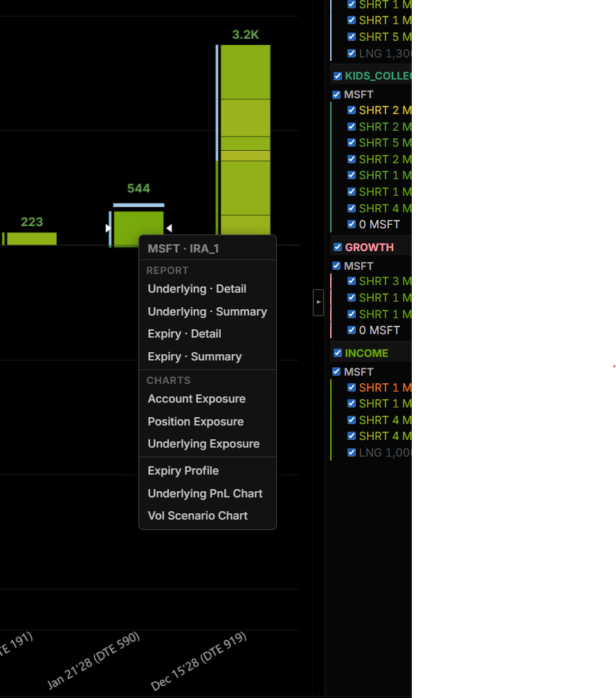The image size is (616, 698).
Task: Click the 223 green bar segment
Action: coord(32,239)
